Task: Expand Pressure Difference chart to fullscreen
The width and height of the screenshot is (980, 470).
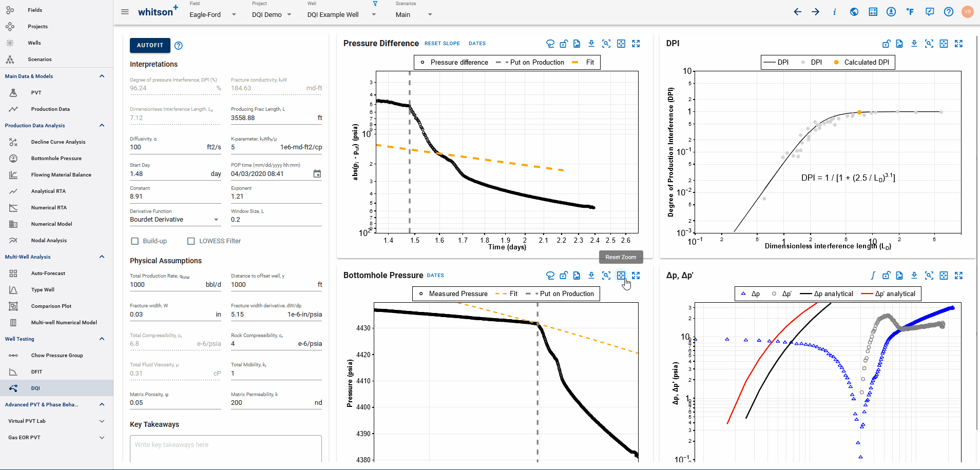Action: [x=636, y=44]
